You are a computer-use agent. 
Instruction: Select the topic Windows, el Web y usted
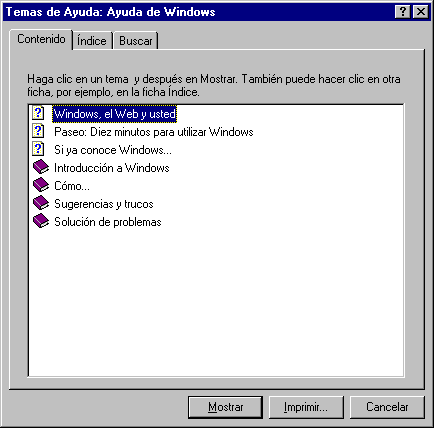(115, 114)
